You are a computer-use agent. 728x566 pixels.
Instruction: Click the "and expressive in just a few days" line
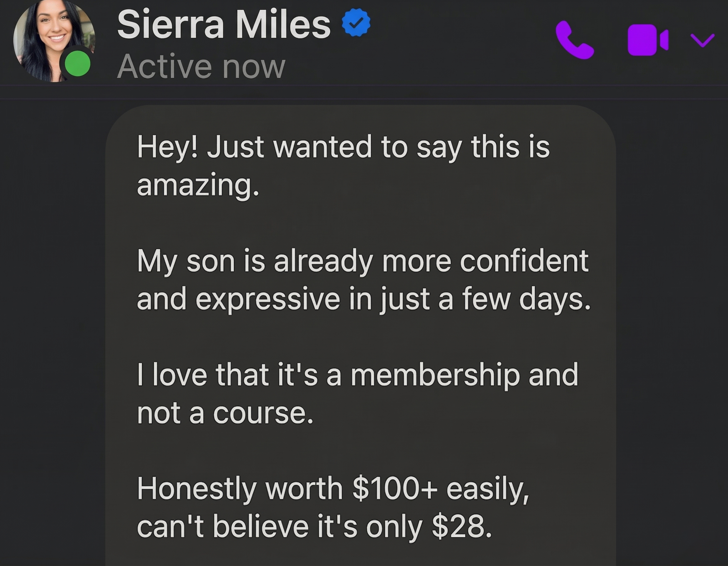pyautogui.click(x=363, y=299)
